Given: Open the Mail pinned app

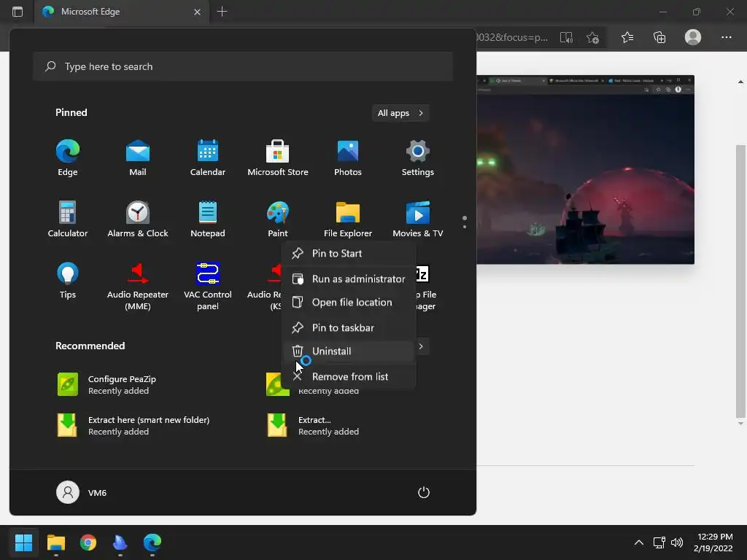Looking at the screenshot, I should (138, 158).
